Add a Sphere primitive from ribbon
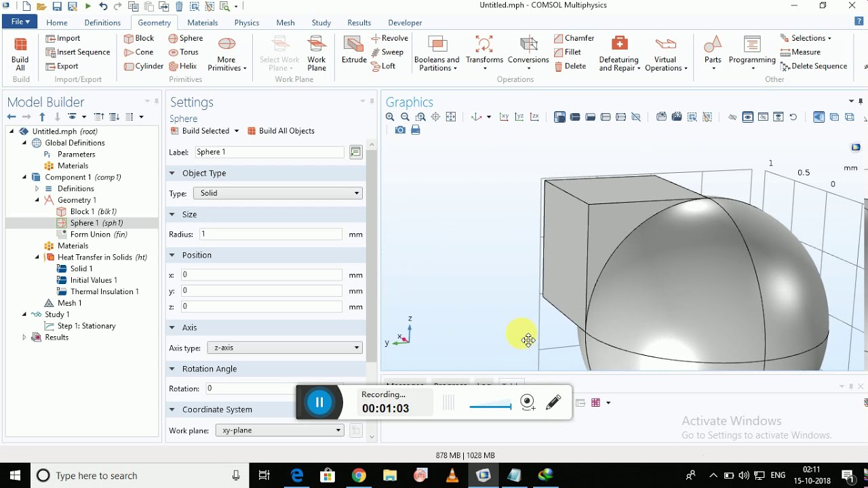Screen dimensions: 868x488 [x=186, y=39]
